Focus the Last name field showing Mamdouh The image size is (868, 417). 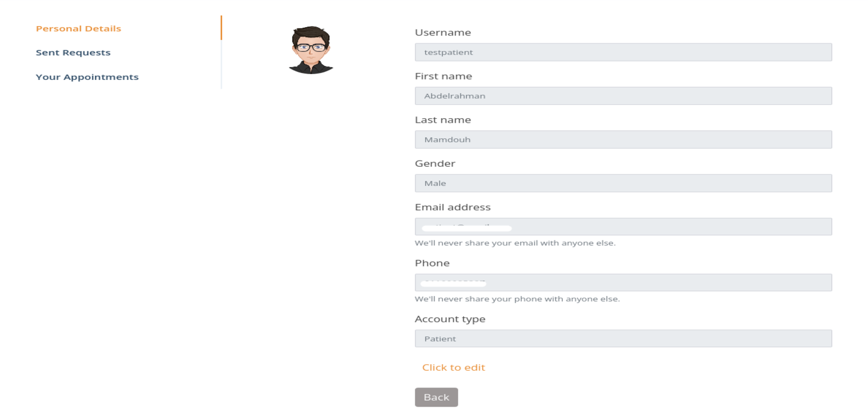623,140
